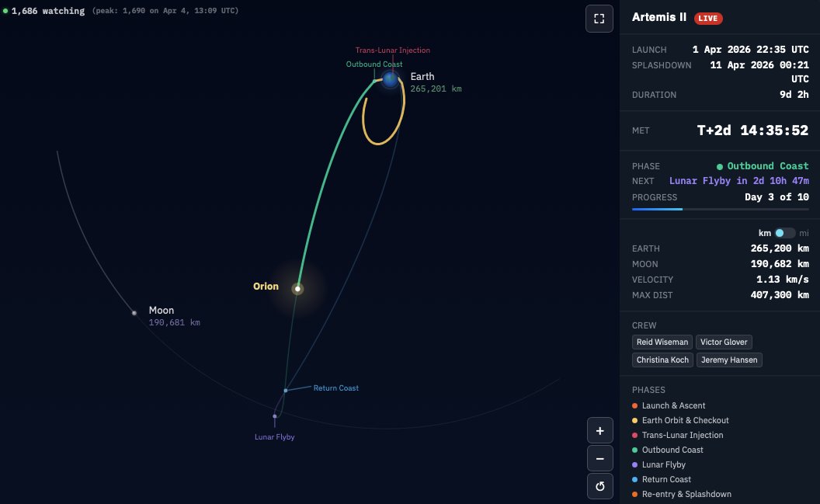Select crew member Victor Glover

724,342
